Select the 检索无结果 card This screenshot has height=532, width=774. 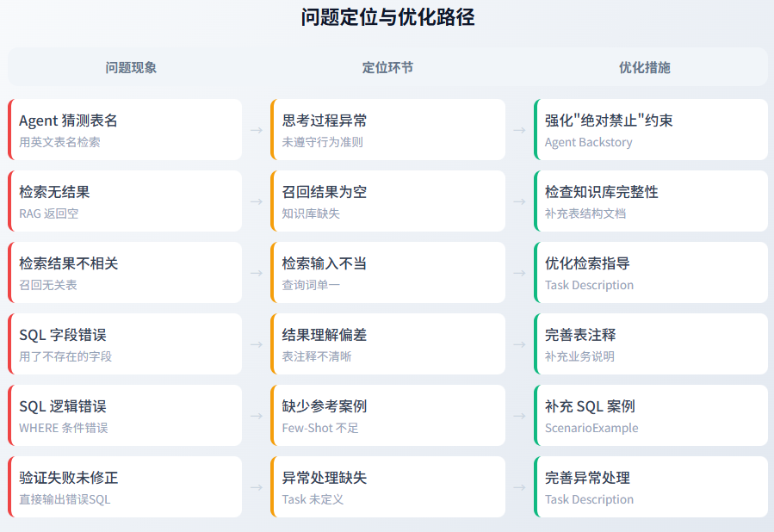pos(125,201)
